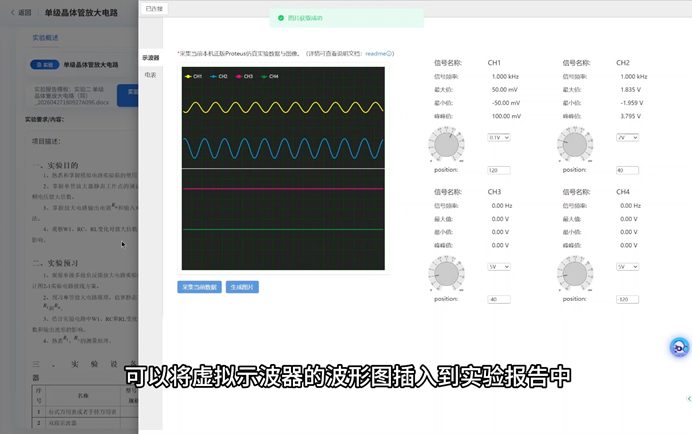Focus CH1 position input showing 120
This screenshot has height=434, width=692.
tap(499, 170)
